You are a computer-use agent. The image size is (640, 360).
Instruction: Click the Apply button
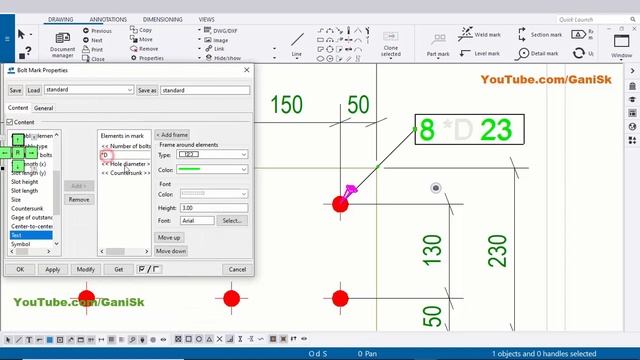tap(53, 269)
